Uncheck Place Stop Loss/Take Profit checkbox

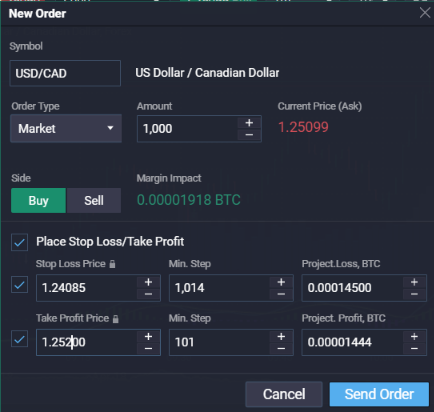pyautogui.click(x=19, y=242)
